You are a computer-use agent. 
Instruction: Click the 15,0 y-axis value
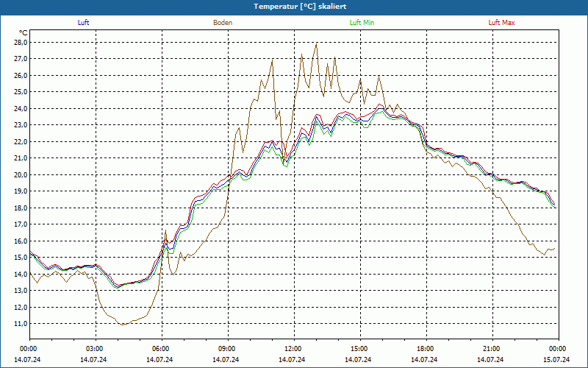coord(21,257)
